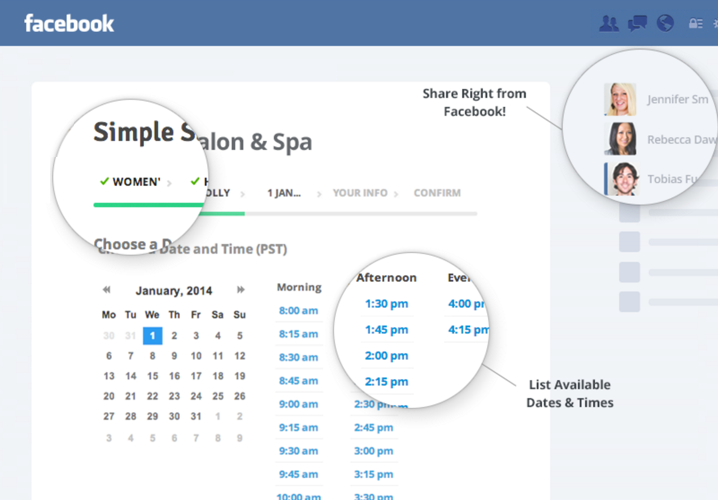The image size is (718, 500).
Task: Click Jennifer's profile photo
Action: click(x=621, y=99)
